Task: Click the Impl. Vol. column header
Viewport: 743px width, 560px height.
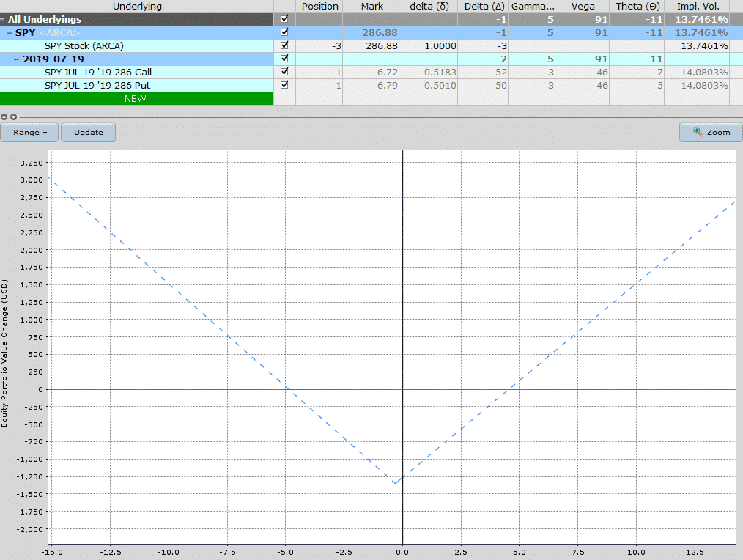Action: pos(698,6)
